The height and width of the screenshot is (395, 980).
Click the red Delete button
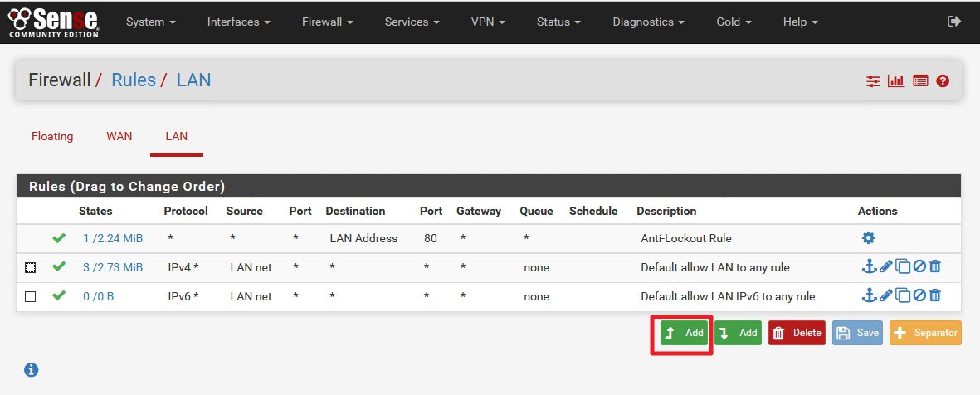point(797,333)
